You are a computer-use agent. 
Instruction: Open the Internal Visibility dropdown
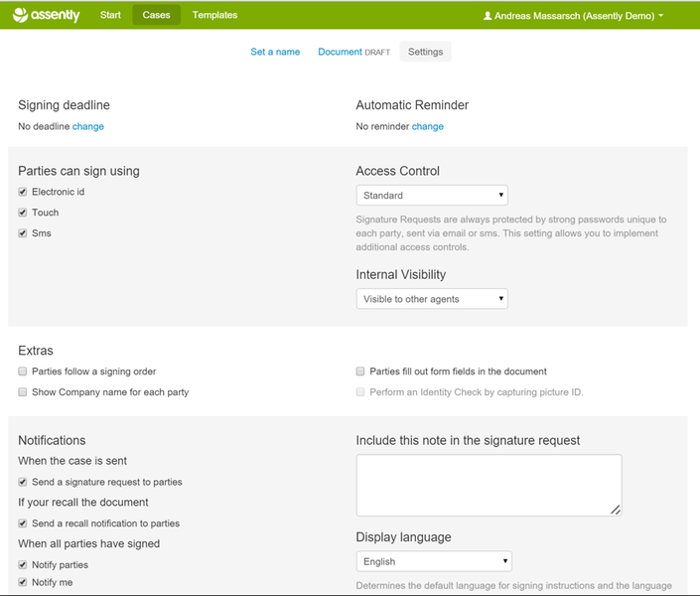point(432,299)
